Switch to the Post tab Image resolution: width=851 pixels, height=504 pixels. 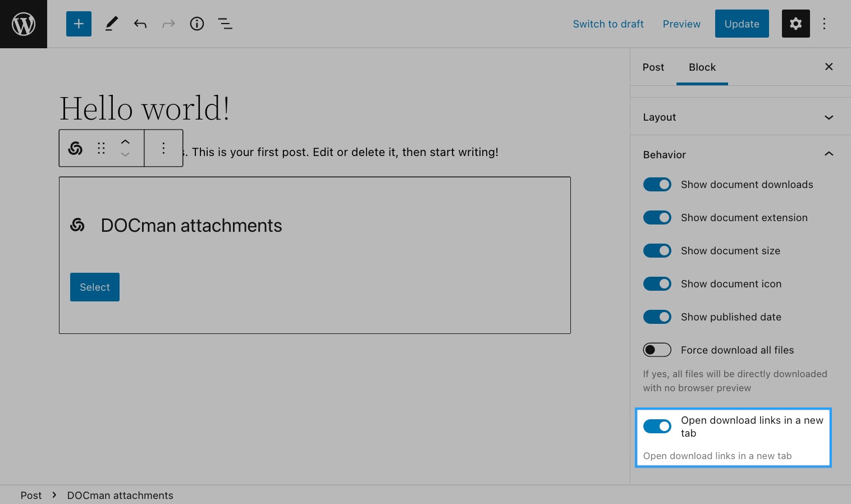653,67
